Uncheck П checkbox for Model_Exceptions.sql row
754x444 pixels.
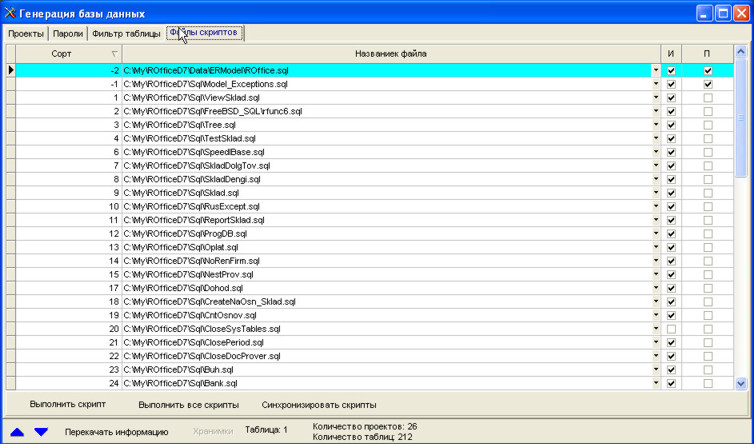click(707, 85)
